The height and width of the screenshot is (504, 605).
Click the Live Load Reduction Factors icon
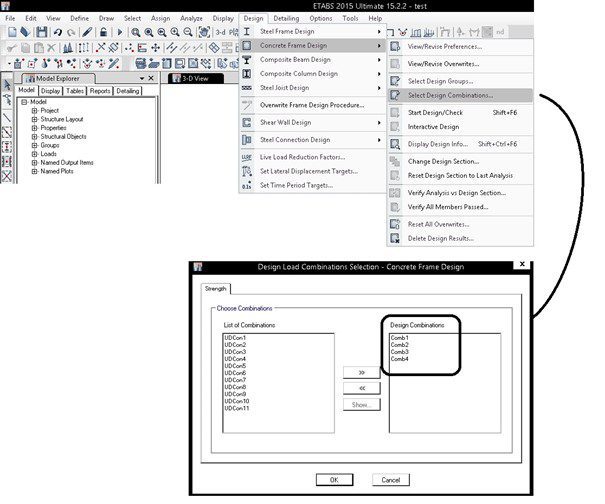point(247,157)
